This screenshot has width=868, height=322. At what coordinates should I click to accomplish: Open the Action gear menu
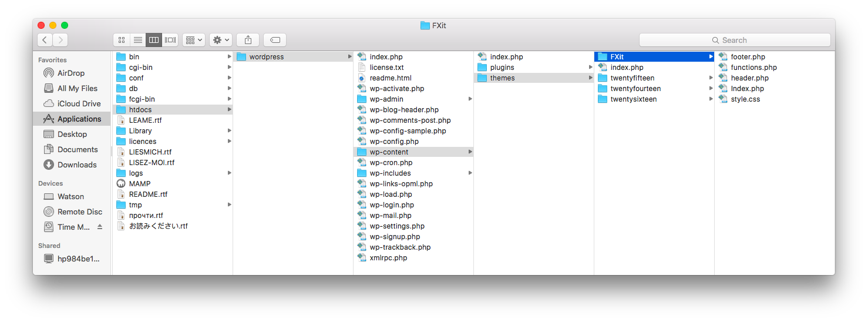tap(221, 40)
